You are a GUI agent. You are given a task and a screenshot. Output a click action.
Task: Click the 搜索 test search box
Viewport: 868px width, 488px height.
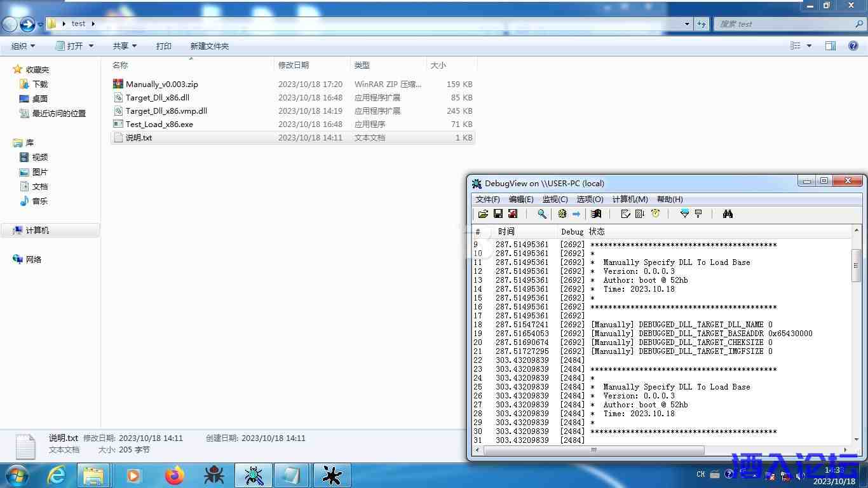tap(785, 24)
